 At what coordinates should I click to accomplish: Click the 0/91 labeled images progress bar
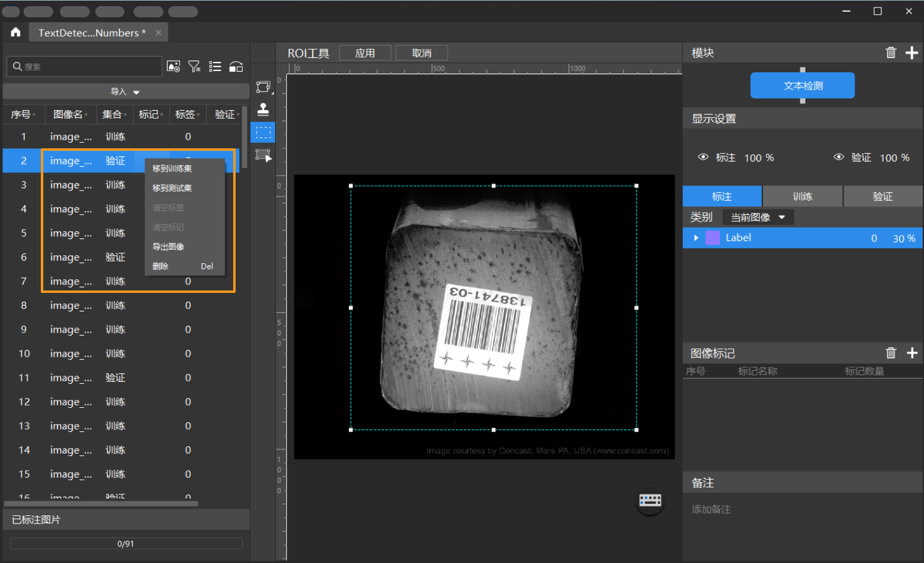coord(126,544)
